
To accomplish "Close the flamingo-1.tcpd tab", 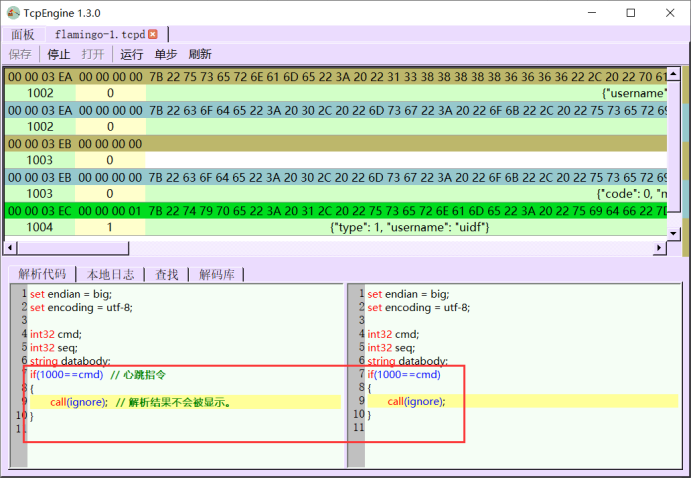I will (x=153, y=34).
